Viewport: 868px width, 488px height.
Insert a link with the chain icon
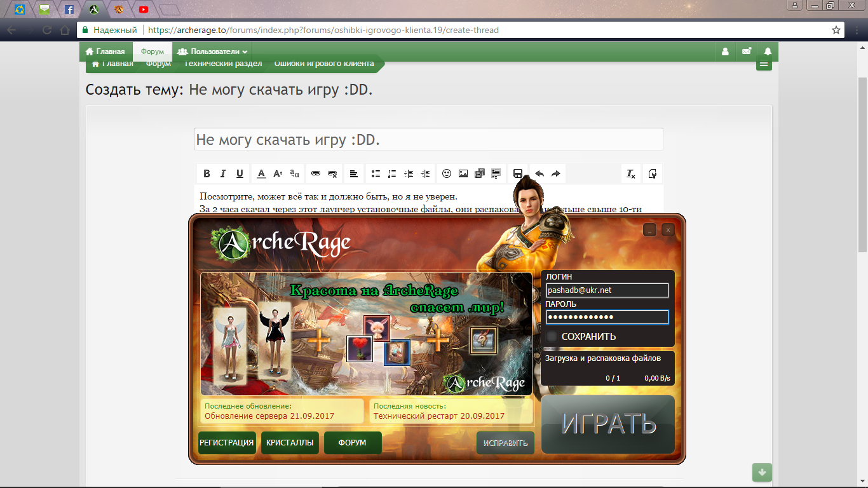pyautogui.click(x=316, y=173)
